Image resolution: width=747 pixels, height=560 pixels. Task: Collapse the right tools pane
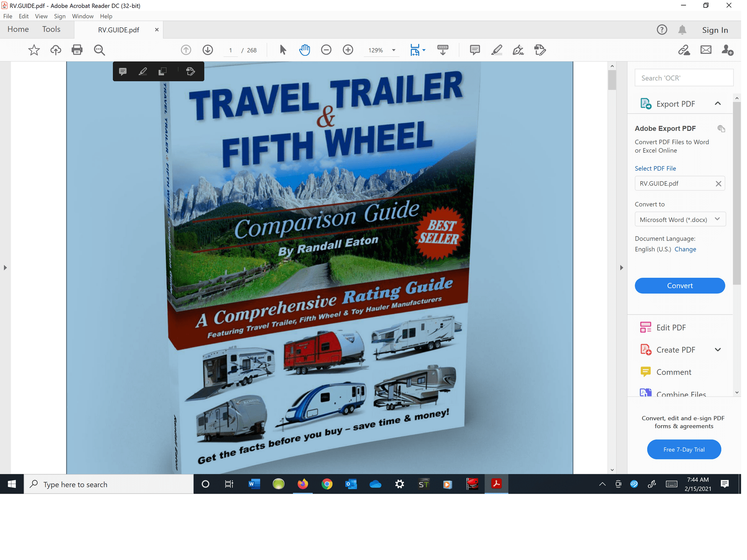point(622,268)
